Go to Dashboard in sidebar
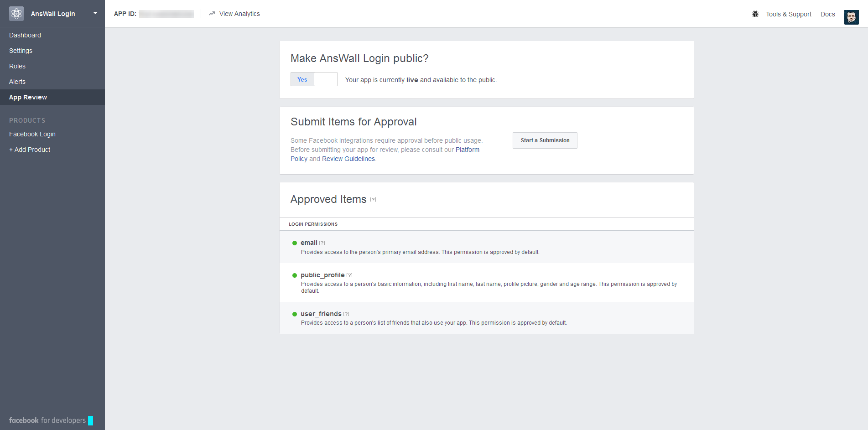This screenshot has width=868, height=430. (52, 35)
